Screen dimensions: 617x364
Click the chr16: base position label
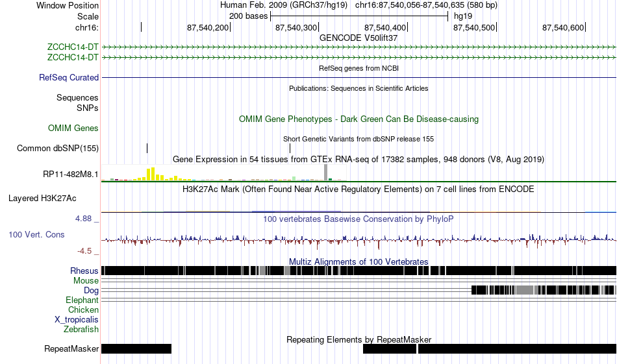[87, 27]
